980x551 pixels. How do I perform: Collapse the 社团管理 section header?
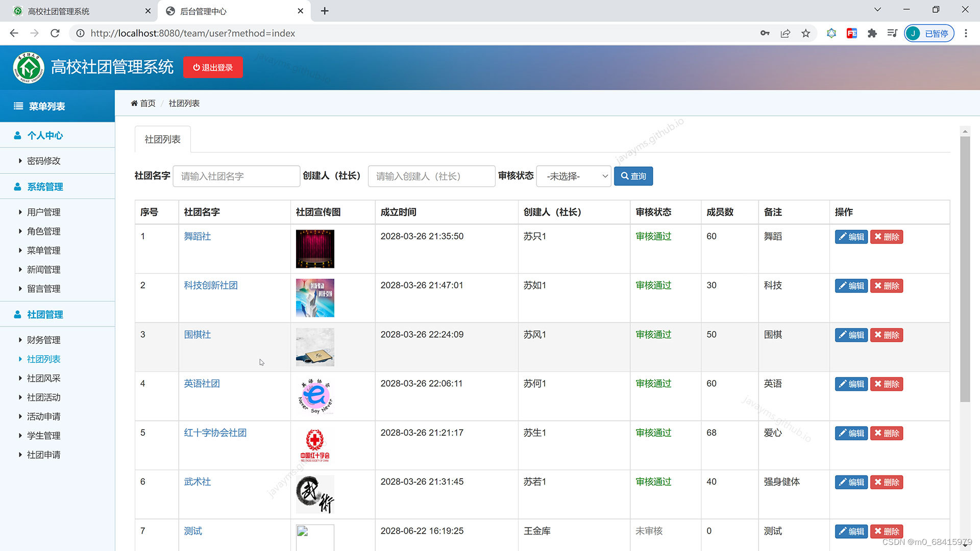(x=45, y=314)
